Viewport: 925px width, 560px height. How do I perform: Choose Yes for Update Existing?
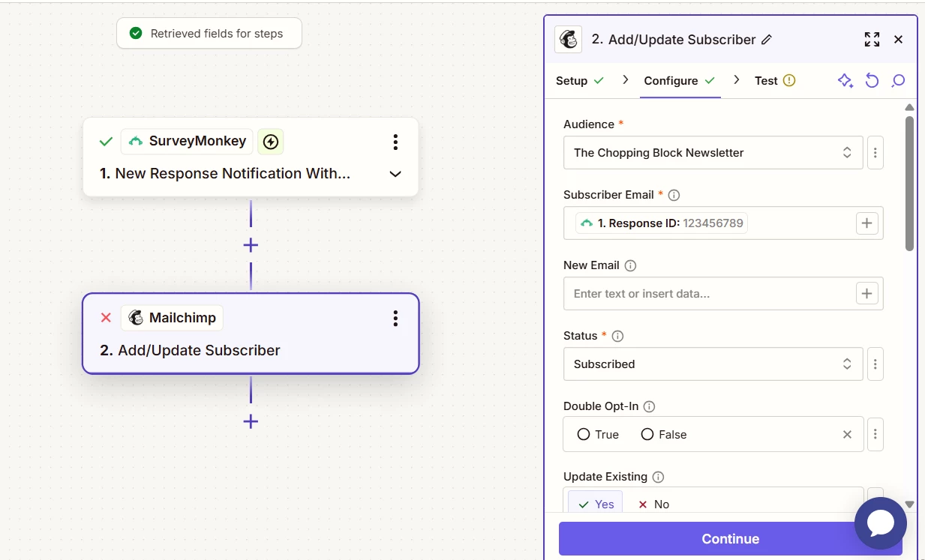point(596,505)
